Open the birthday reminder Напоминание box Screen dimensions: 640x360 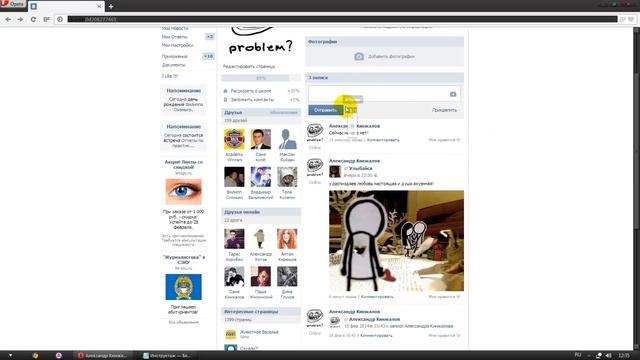(183, 100)
